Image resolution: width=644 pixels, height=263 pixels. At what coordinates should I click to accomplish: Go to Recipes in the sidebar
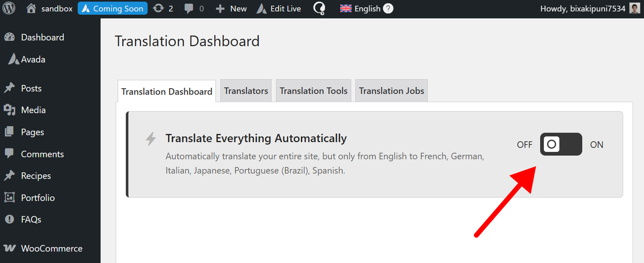(36, 176)
